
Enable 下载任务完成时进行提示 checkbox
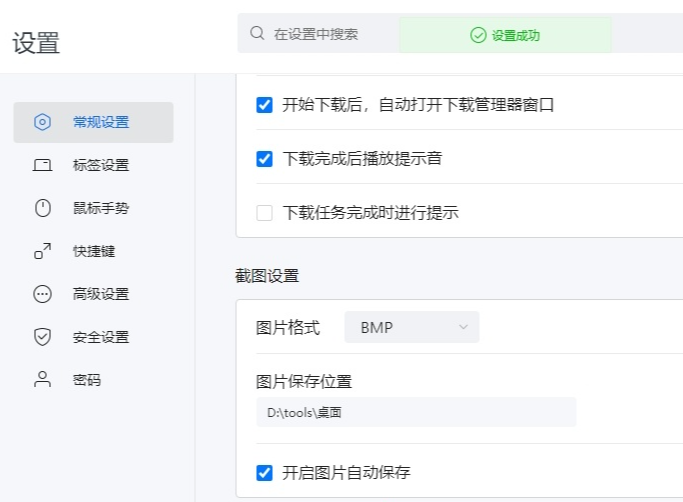[x=265, y=212]
